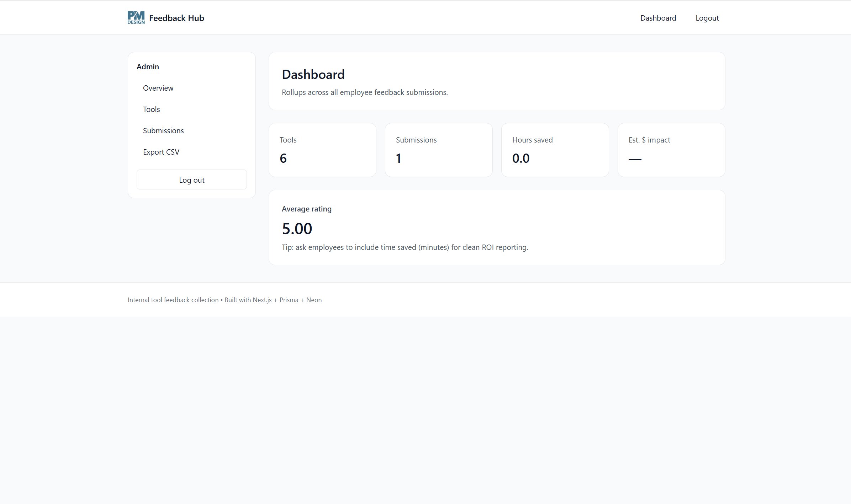The image size is (851, 504).
Task: Select the Tools stat card showing 6
Action: [x=322, y=150]
